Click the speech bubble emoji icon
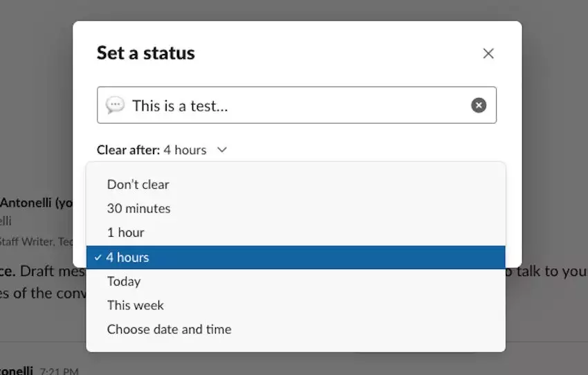The height and width of the screenshot is (375, 588). (x=115, y=105)
